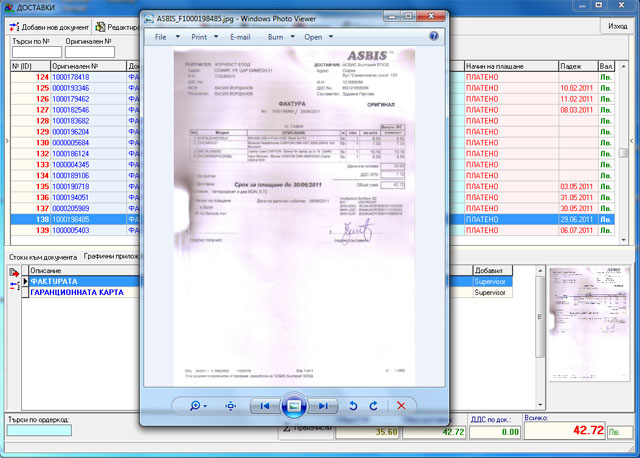The image size is (640, 458).
Task: Select the ГАРАНЦИОННАТА КАРТА row
Action: pos(84,292)
